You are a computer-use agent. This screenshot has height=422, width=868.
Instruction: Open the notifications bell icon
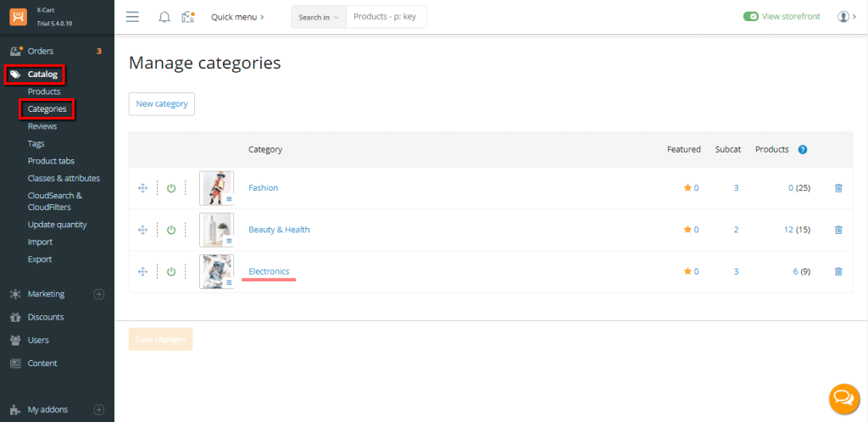click(164, 17)
